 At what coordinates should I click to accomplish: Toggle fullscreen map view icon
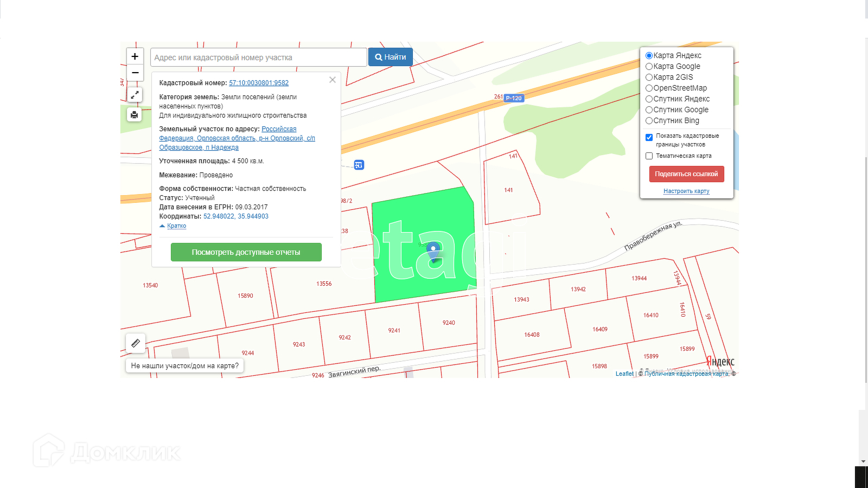tap(135, 95)
